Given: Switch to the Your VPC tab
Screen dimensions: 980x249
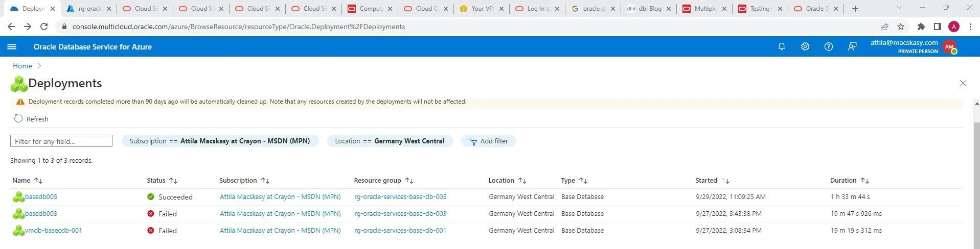Looking at the screenshot, I should coord(481,9).
